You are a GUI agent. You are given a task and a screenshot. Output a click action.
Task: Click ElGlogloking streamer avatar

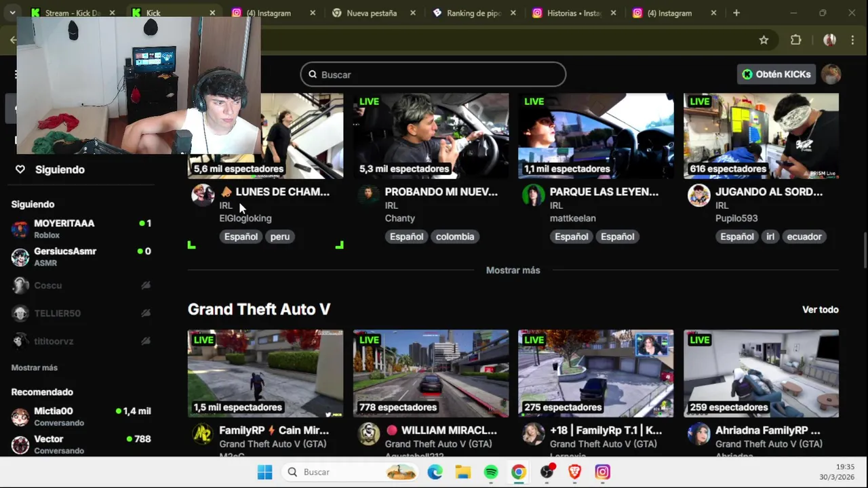pyautogui.click(x=202, y=195)
